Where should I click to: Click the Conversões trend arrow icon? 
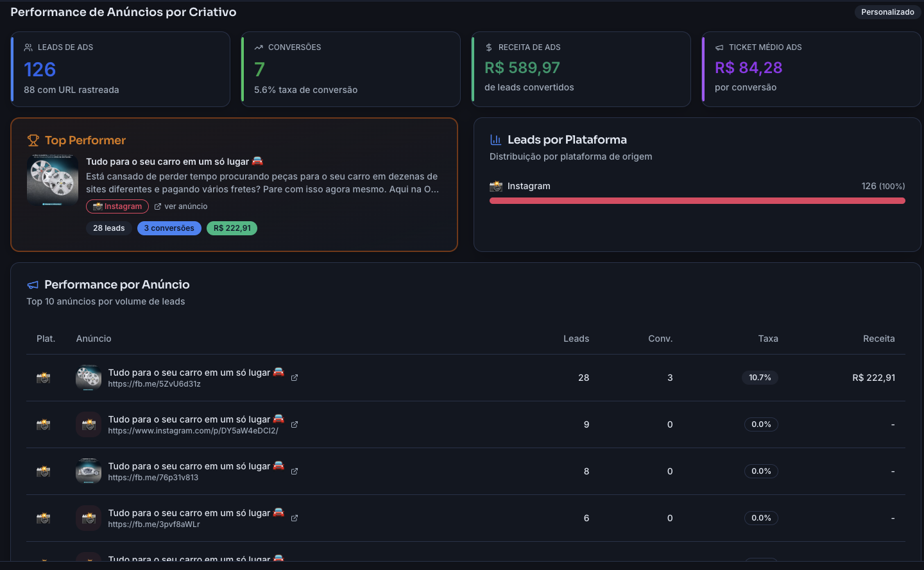coord(259,47)
